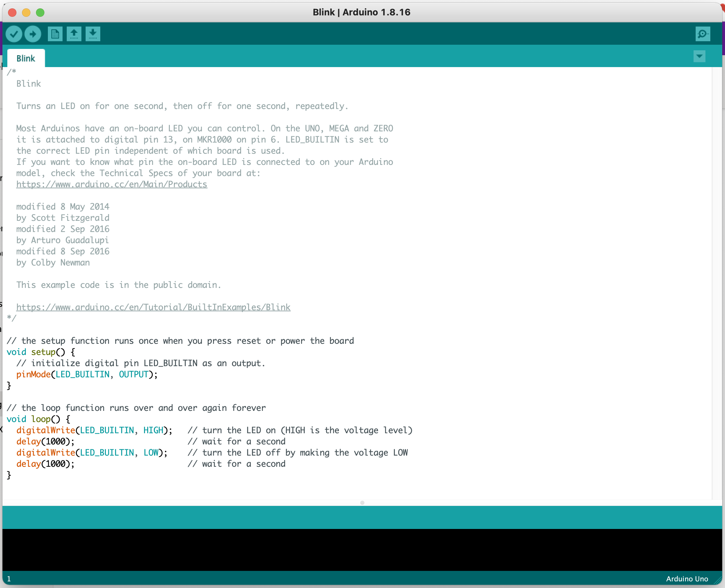The image size is (725, 588).
Task: Click first 'delay(1000);' after HIGH write
Action: pos(45,441)
